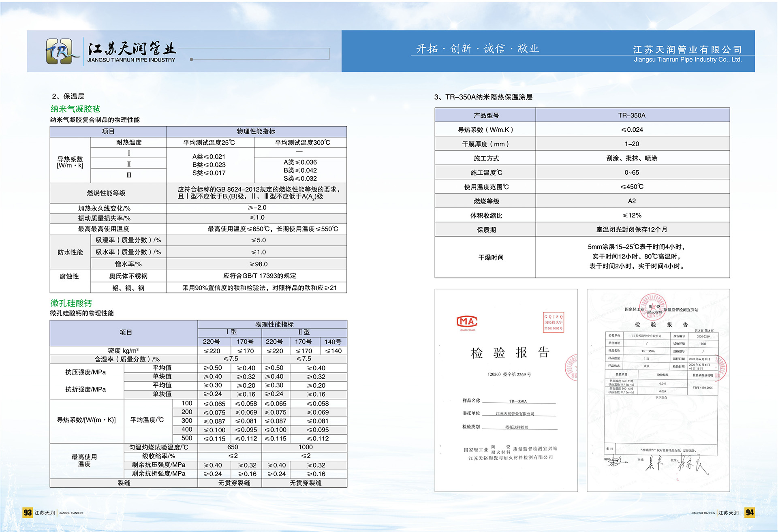This screenshot has height=532, width=778.
Task: Click the 物理性能指标 header in aerogel table
Action: coord(256,131)
